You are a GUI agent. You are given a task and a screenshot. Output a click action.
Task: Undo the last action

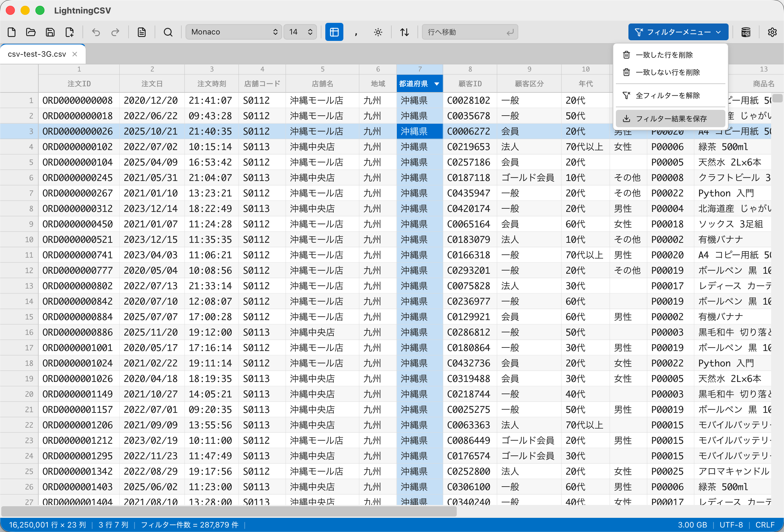pyautogui.click(x=96, y=32)
